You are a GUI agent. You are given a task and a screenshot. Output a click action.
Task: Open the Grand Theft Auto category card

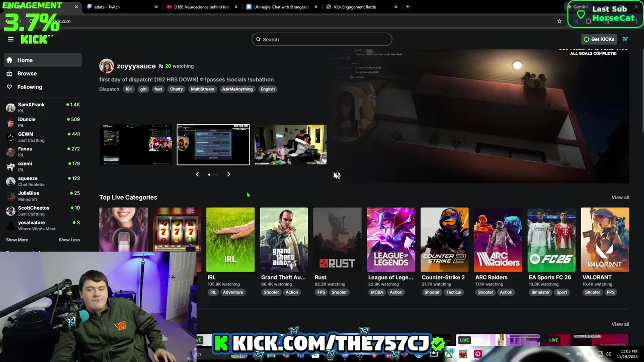pos(284,240)
